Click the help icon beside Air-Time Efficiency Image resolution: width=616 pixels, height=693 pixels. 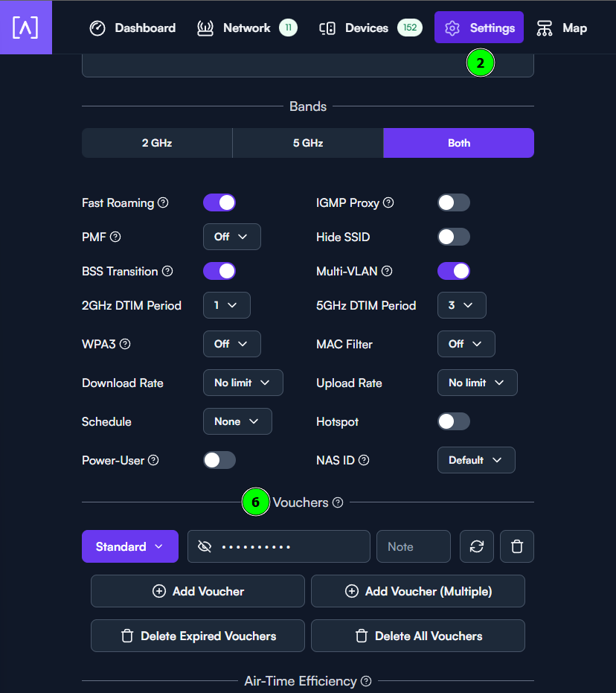(366, 681)
